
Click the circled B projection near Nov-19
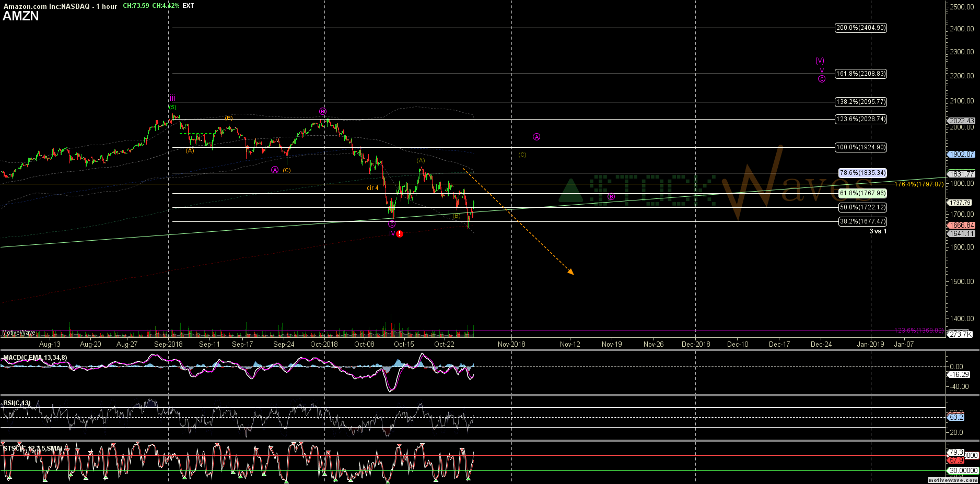coord(611,196)
